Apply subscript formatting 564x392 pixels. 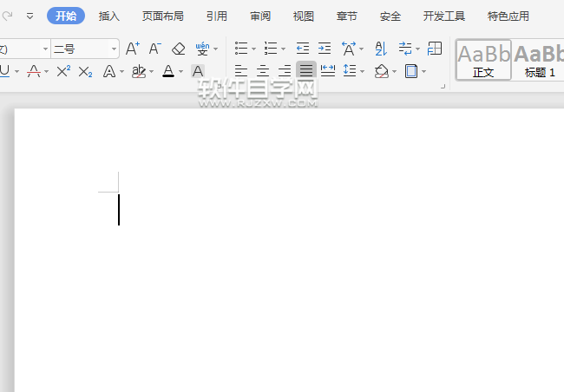(85, 72)
